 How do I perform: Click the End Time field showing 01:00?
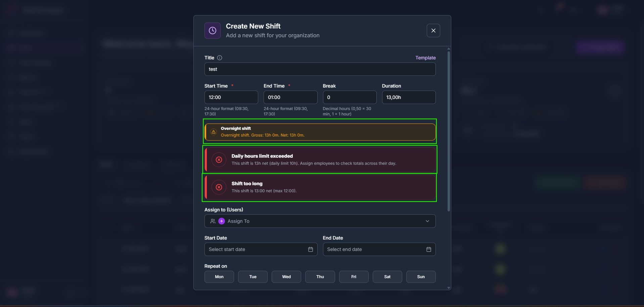pyautogui.click(x=290, y=97)
